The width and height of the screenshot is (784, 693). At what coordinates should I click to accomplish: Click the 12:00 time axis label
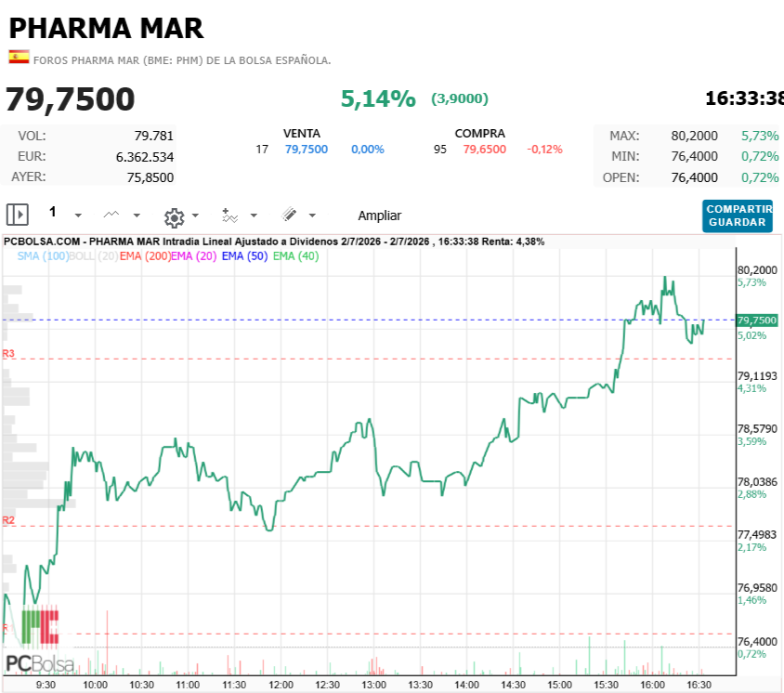point(281,685)
